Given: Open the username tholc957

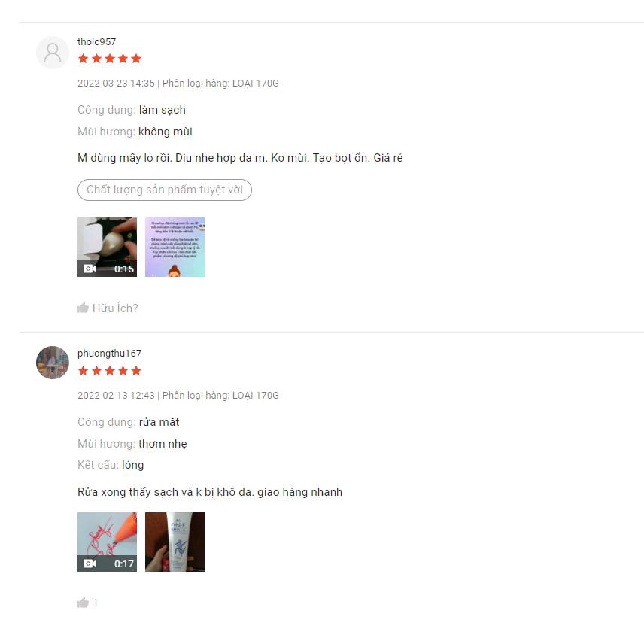Looking at the screenshot, I should pyautogui.click(x=96, y=42).
